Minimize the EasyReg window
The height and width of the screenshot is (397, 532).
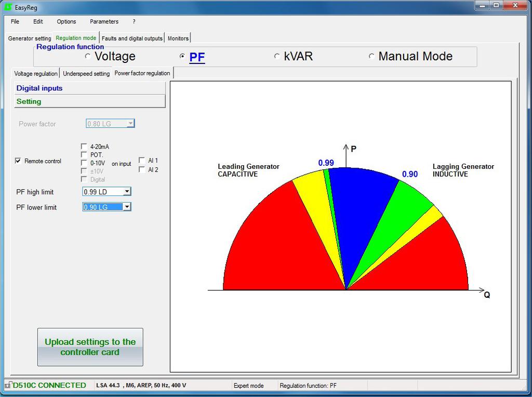(482, 5)
